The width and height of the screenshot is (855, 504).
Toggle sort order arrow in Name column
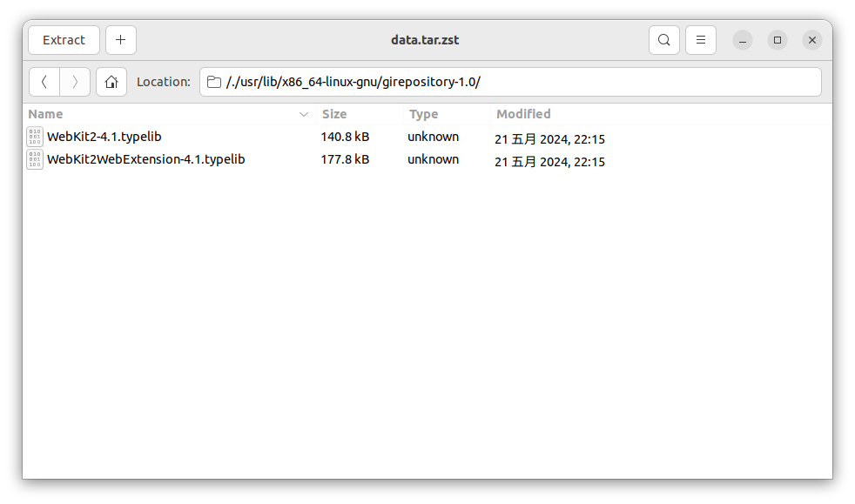(x=304, y=114)
